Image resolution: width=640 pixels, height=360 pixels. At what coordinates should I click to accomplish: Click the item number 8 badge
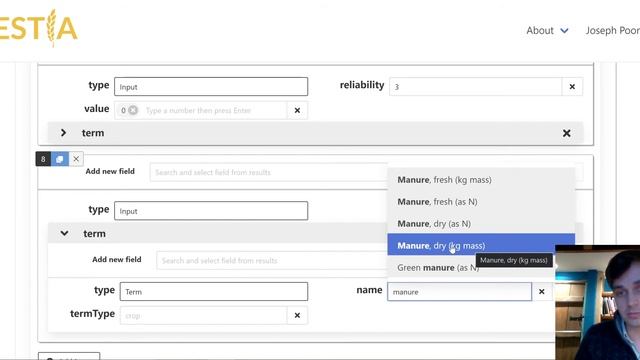[43, 159]
